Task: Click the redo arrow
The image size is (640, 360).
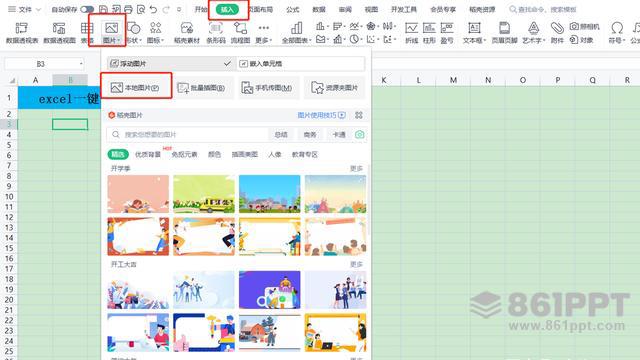Action: 166,9
